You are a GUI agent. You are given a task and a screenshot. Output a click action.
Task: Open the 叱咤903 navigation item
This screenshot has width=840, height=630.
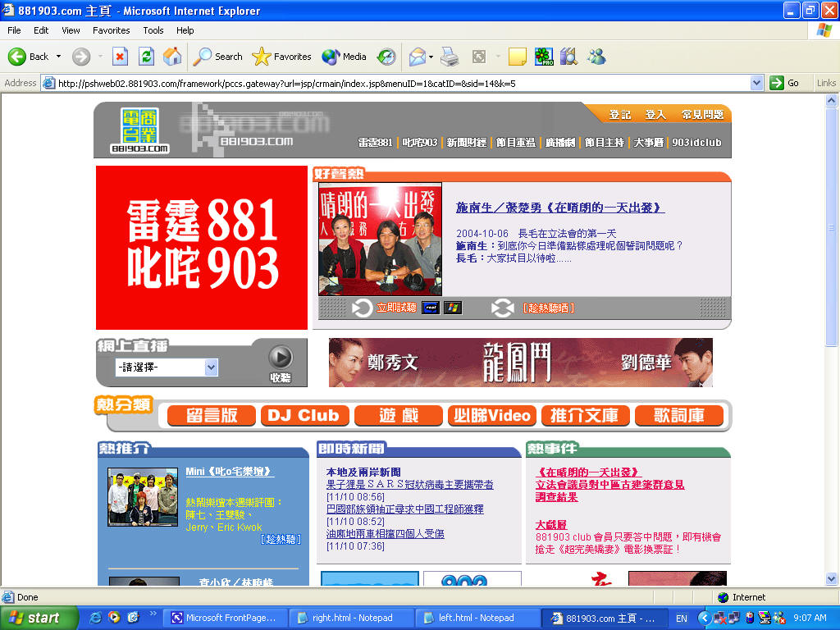click(419, 143)
